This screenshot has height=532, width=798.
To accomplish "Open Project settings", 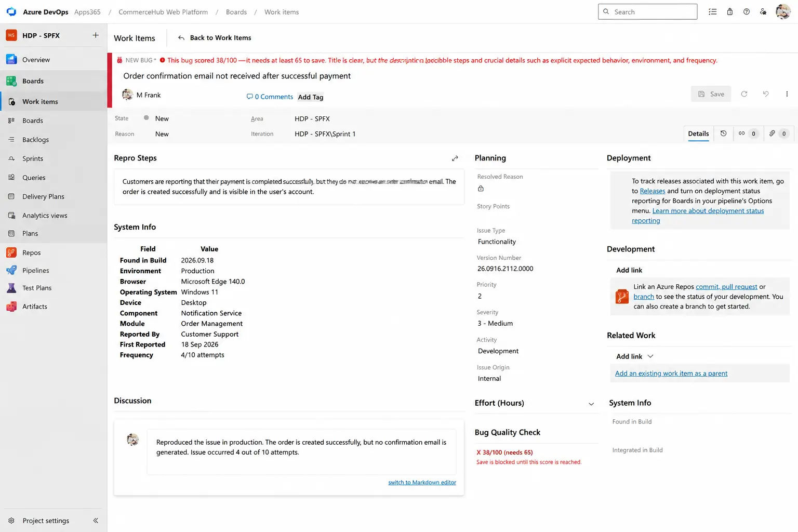I will pyautogui.click(x=39, y=521).
